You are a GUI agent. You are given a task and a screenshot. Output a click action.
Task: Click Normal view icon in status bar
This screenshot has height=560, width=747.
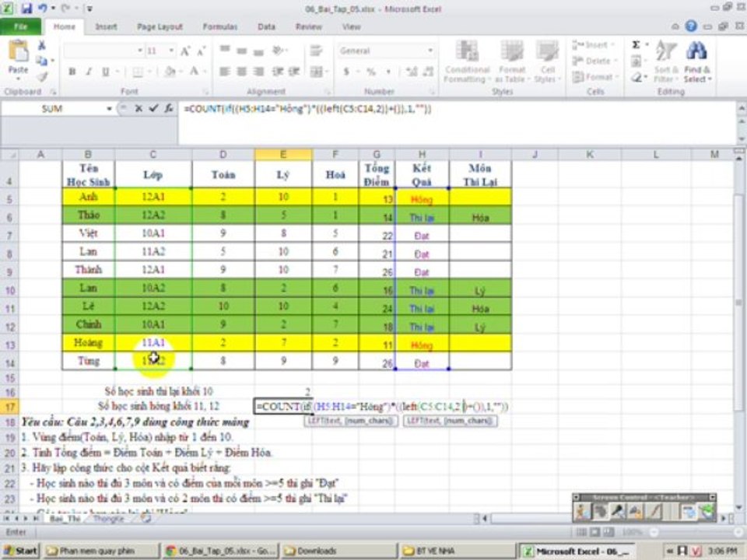point(582,532)
